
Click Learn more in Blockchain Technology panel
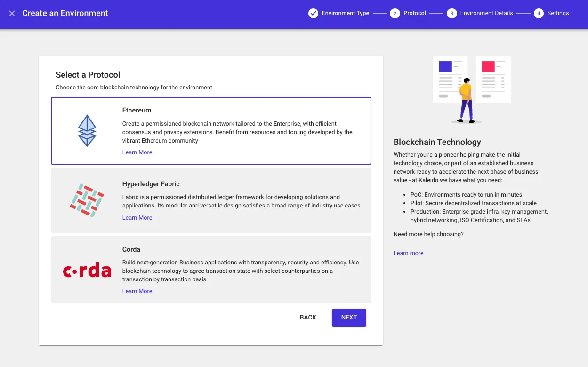(x=408, y=253)
